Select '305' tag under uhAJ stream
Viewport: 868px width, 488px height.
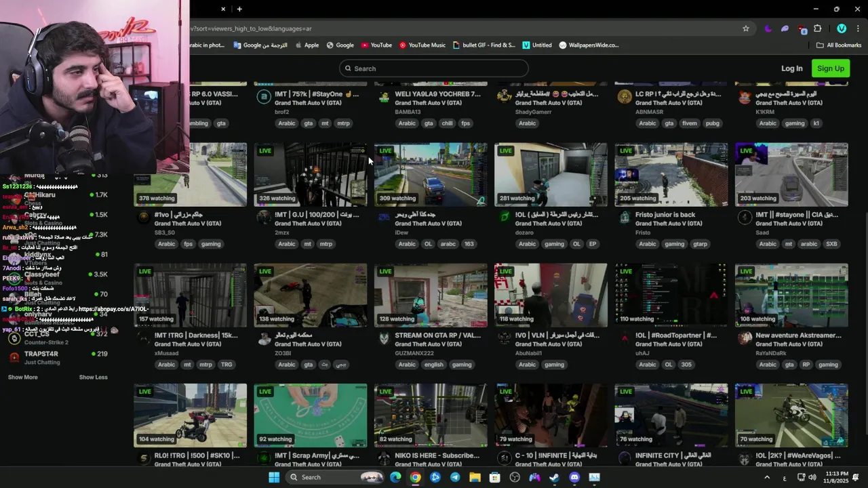(686, 365)
